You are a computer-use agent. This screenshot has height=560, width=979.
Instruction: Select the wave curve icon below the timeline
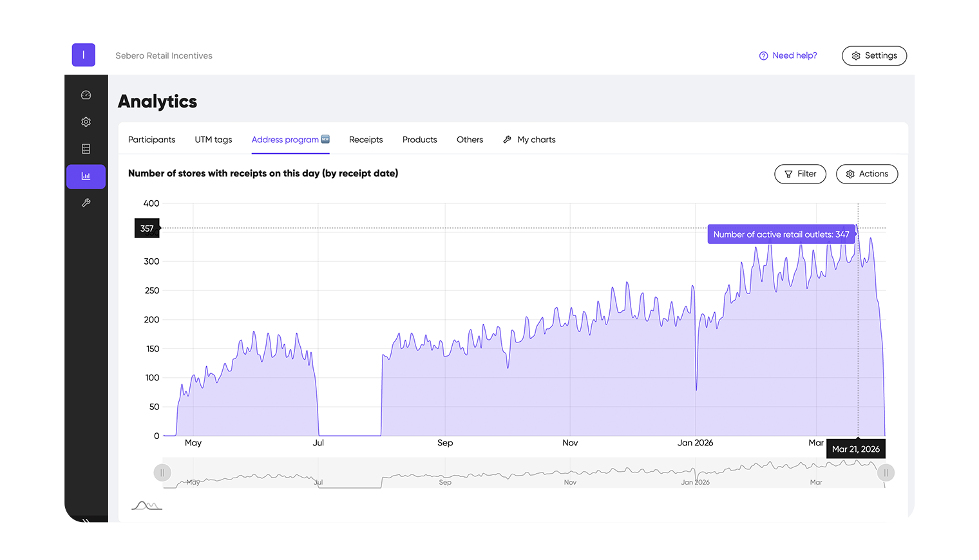click(x=146, y=505)
